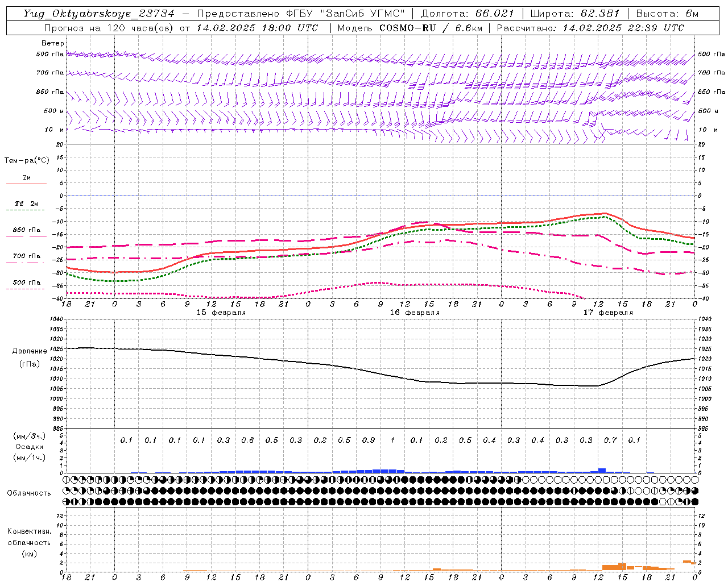This screenshot has height=582, width=728.
Task: Click red line sample under legend 850 гПа
Action: pyautogui.click(x=26, y=236)
